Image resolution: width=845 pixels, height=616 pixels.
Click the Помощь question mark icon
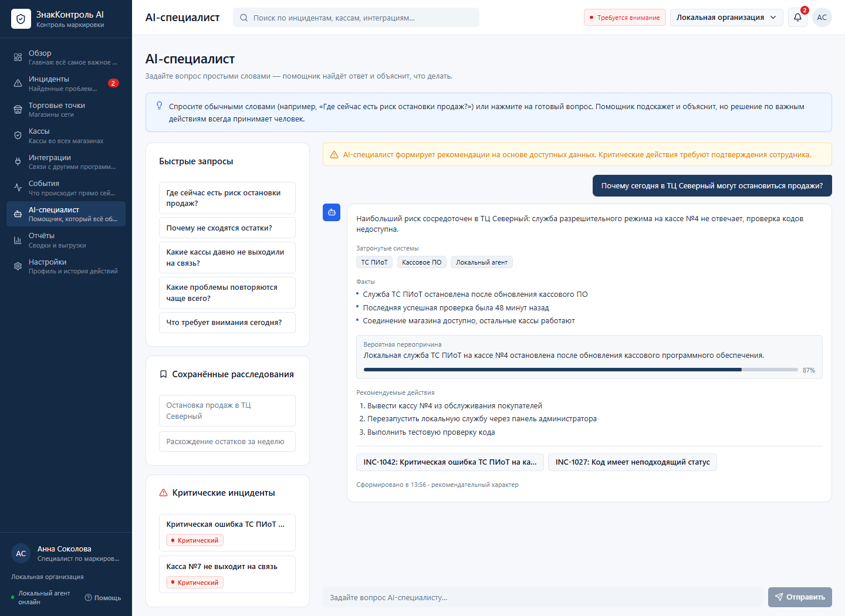pos(89,598)
